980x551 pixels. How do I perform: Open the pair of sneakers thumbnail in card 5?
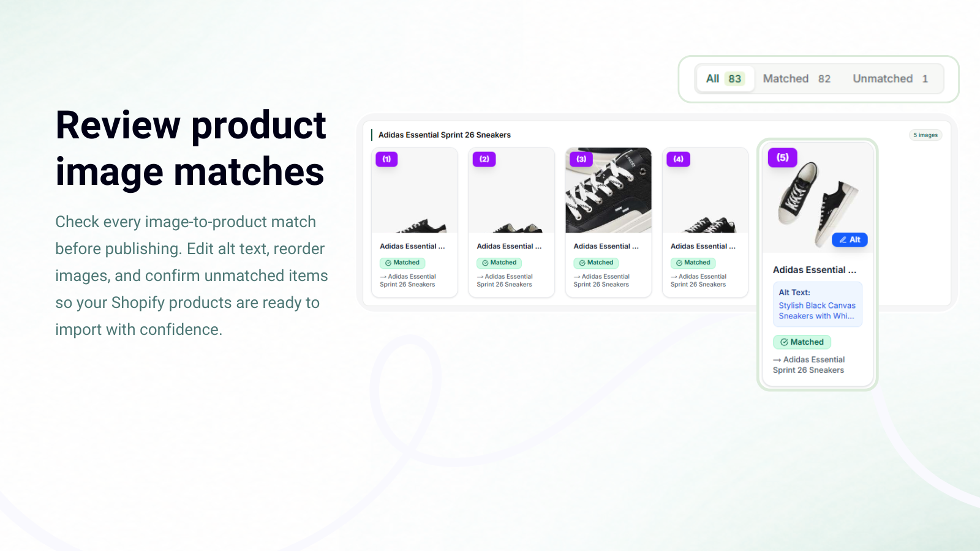click(818, 198)
